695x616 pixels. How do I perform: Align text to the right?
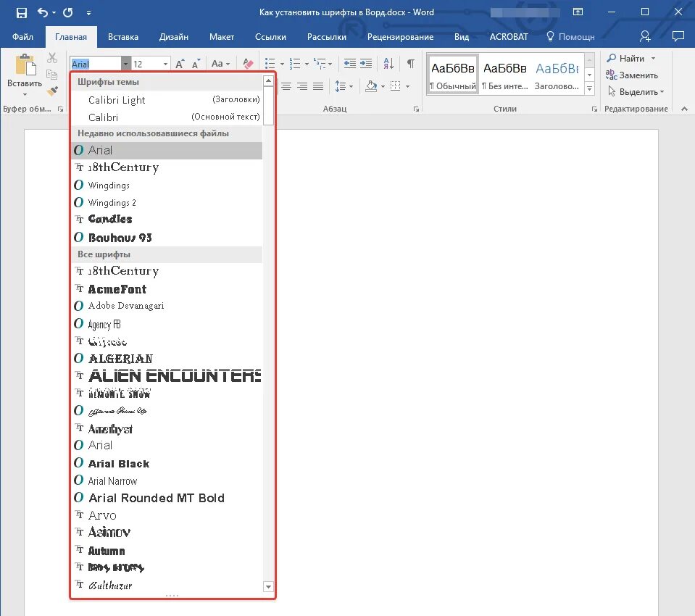click(x=302, y=86)
